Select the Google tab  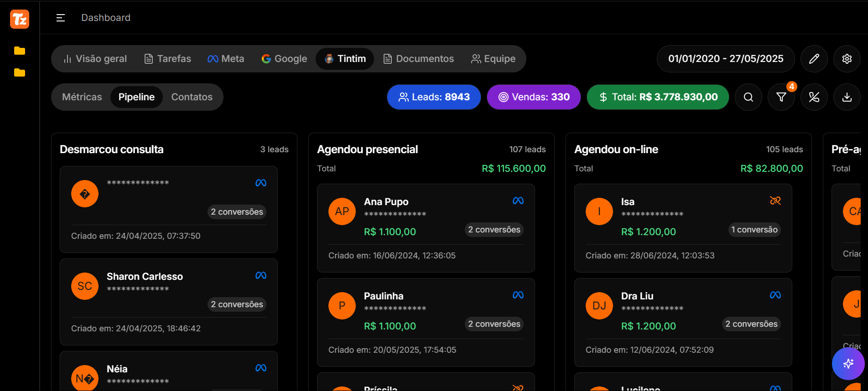284,59
